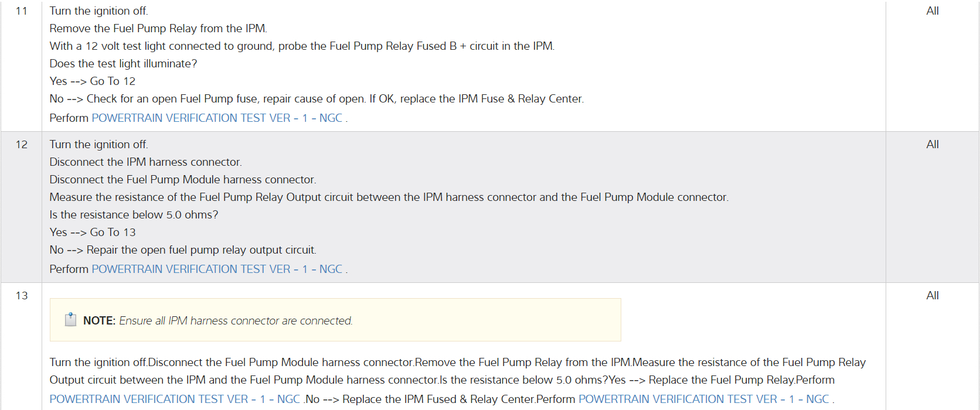The width and height of the screenshot is (980, 410).
Task: Click step 13's first Powertrain Verification link
Action: 175,399
